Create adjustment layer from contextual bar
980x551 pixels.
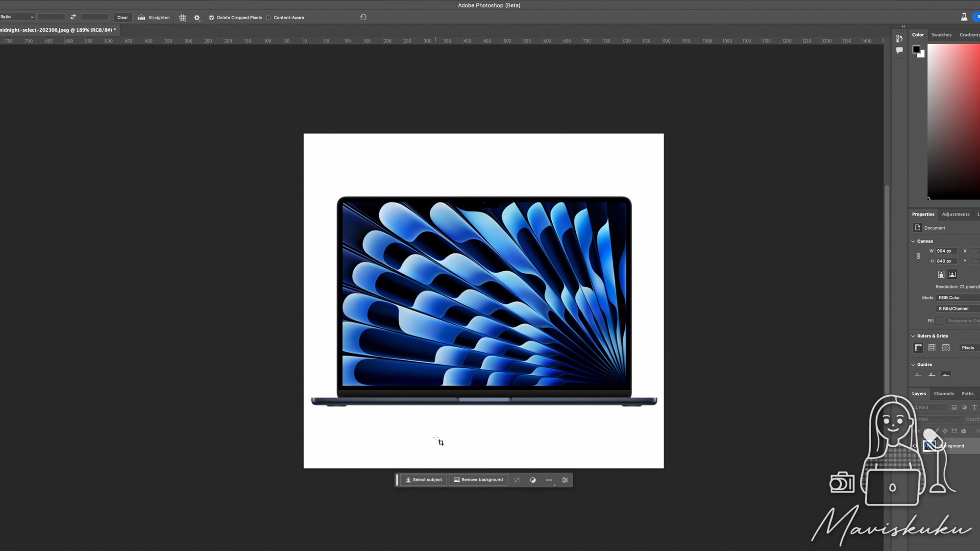point(533,480)
